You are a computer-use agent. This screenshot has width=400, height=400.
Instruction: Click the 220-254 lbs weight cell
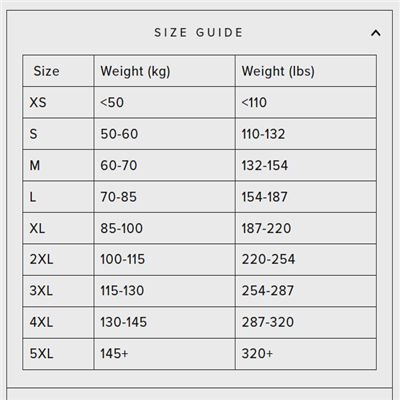click(306, 259)
